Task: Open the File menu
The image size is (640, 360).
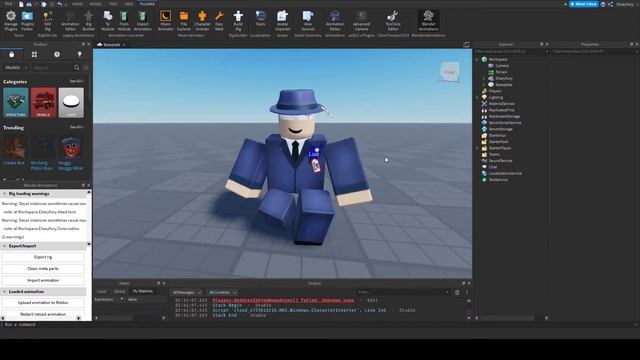Action: (8, 4)
